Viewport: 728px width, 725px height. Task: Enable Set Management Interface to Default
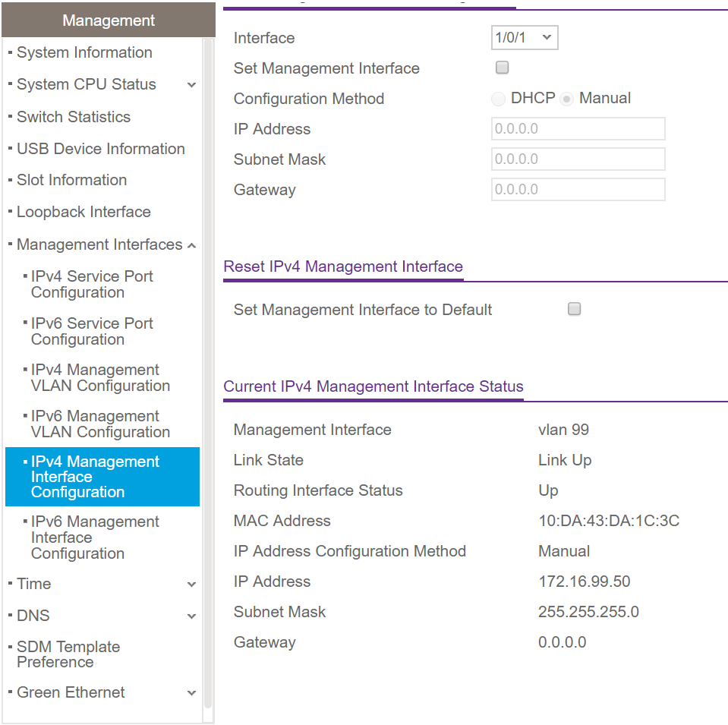click(x=575, y=309)
